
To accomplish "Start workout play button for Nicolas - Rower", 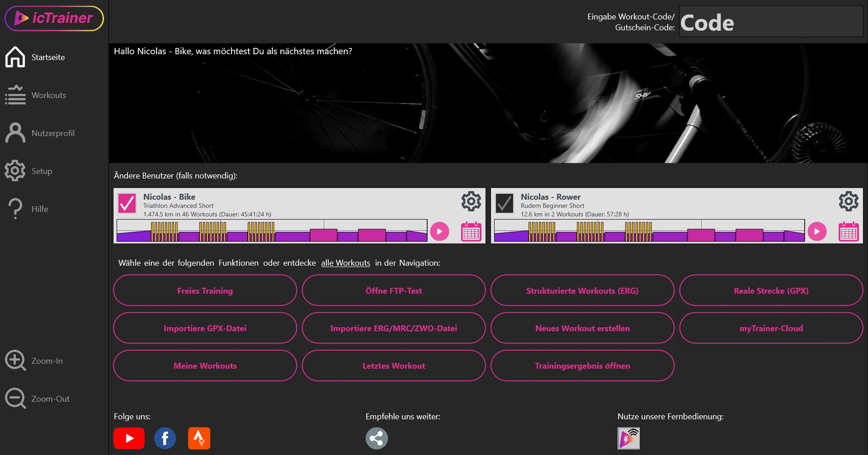I will (817, 231).
